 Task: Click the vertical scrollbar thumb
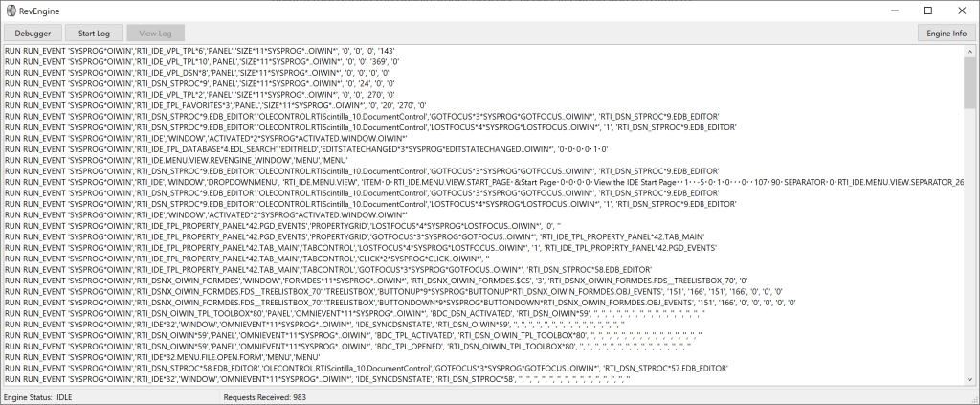(969, 81)
